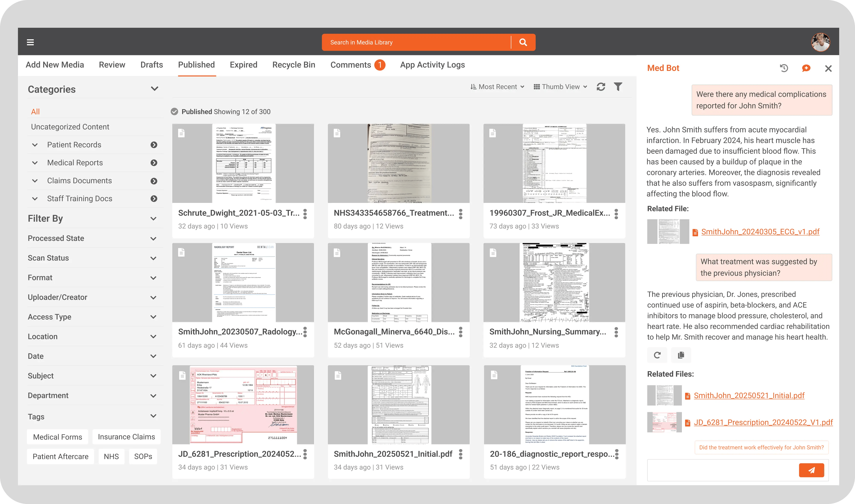The width and height of the screenshot is (855, 504).
Task: Refresh the media list
Action: pos(601,87)
